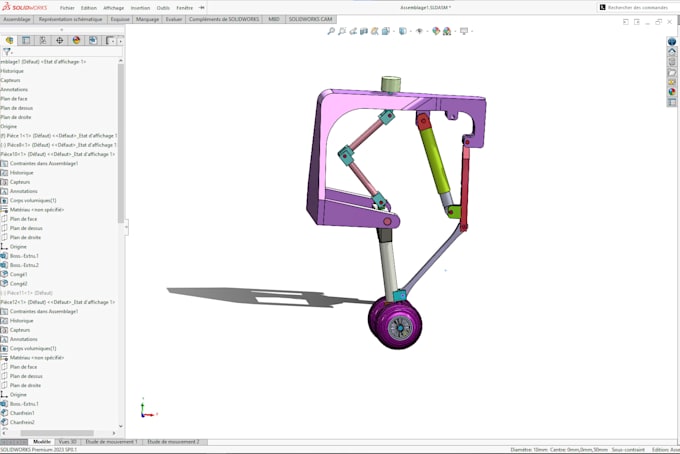Click the pin icon after Fenêtre menu

click(202, 7)
